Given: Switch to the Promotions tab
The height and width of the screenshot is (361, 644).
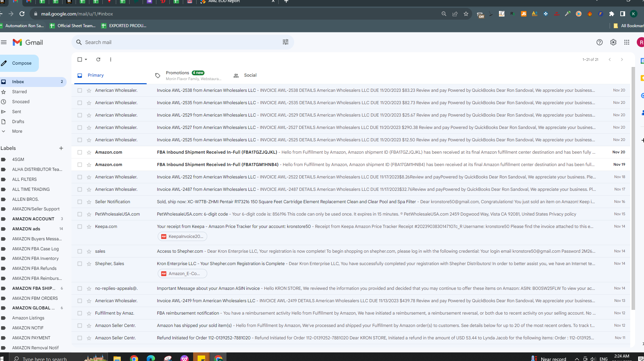Looking at the screenshot, I should coord(188,75).
